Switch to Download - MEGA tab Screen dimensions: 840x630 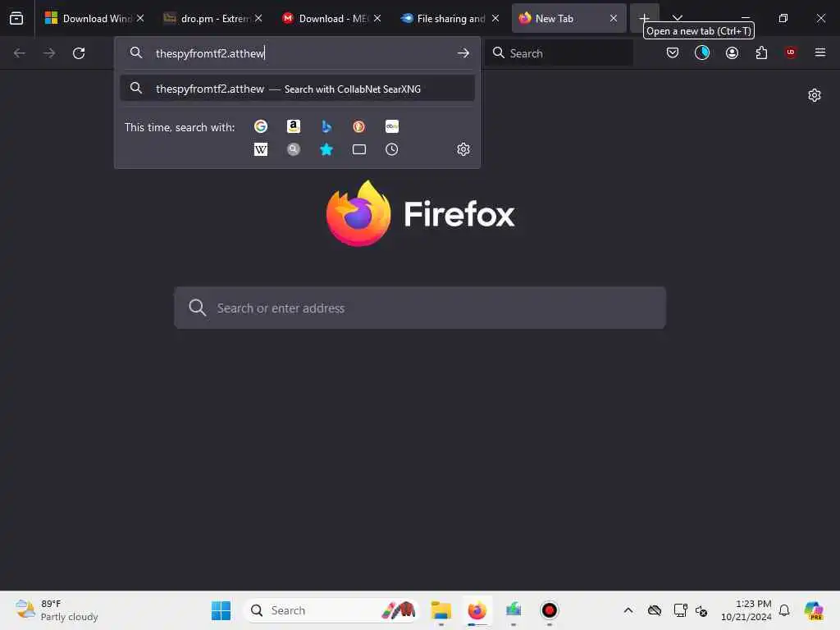(331, 18)
